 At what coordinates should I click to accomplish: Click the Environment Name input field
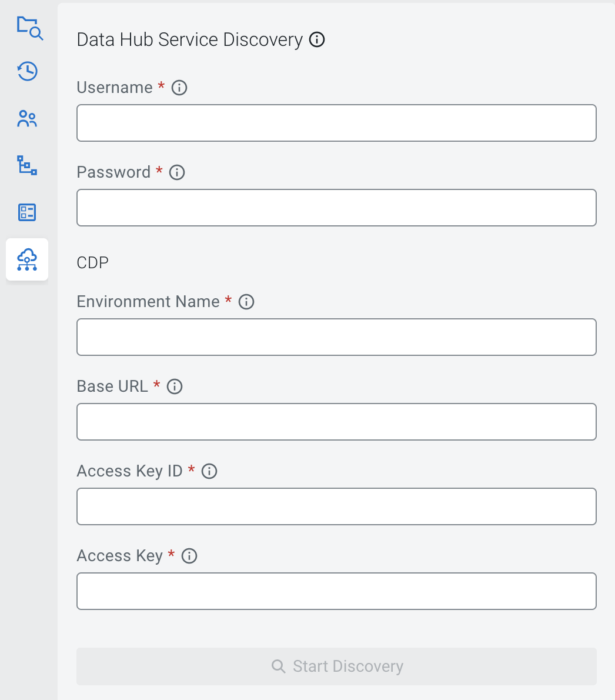point(336,337)
